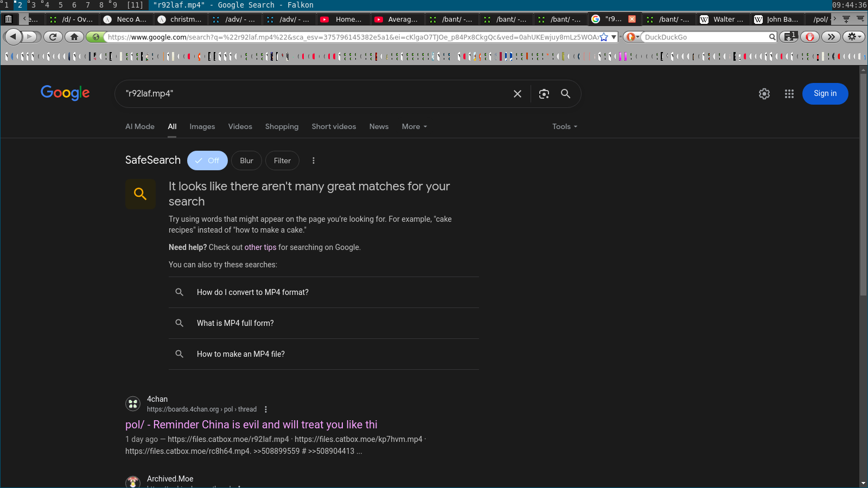
Task: Open the address bar history dropdown arrow
Action: coord(614,37)
